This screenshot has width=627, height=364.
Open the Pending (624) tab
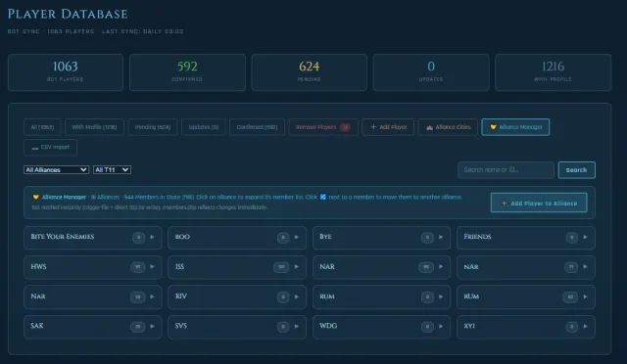(x=153, y=127)
